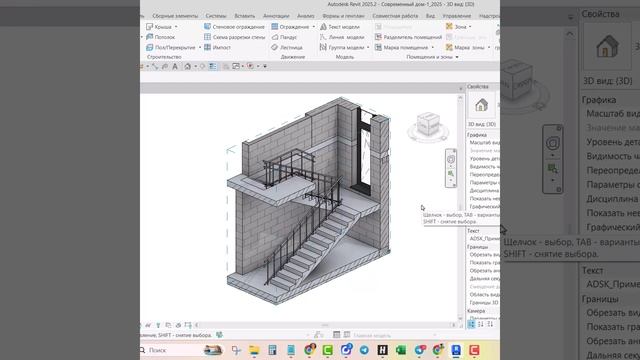This screenshot has width=640, height=360.
Task: Expand the Марка помещения dropdown arrow
Action: pos(433,47)
